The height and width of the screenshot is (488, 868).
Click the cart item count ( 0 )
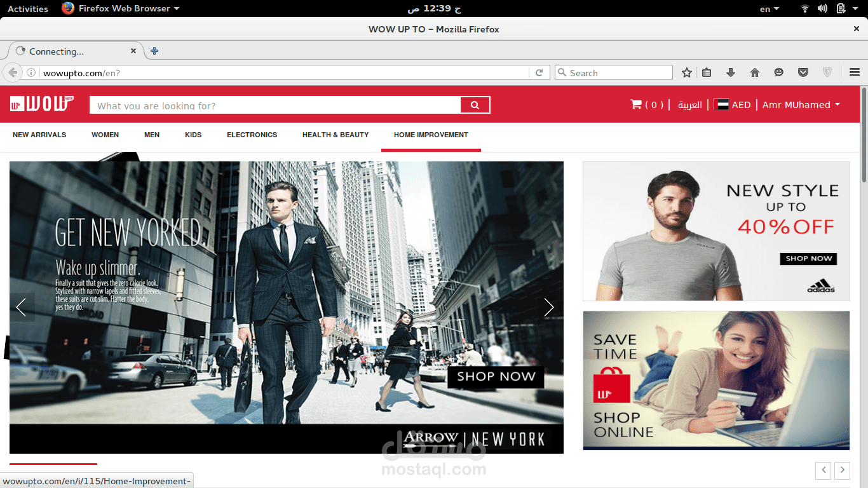click(x=654, y=105)
